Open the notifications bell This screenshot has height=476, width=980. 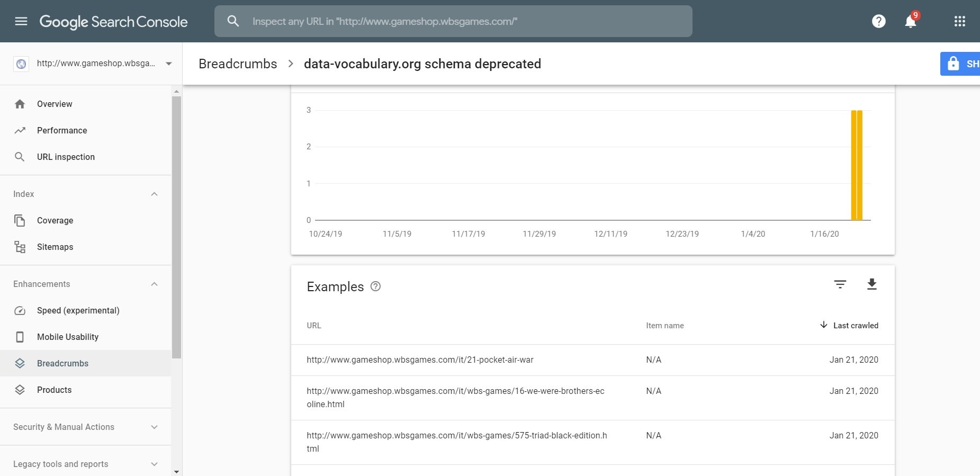point(911,22)
